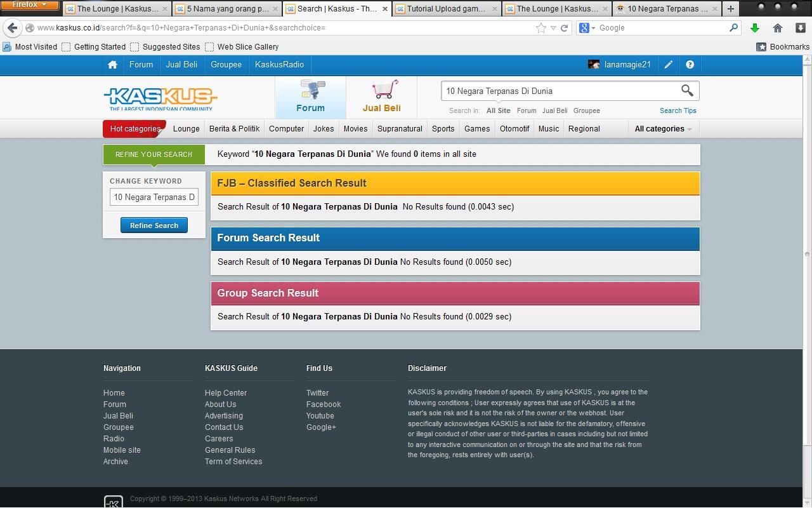Open the pencil edit icon beside username

[669, 65]
